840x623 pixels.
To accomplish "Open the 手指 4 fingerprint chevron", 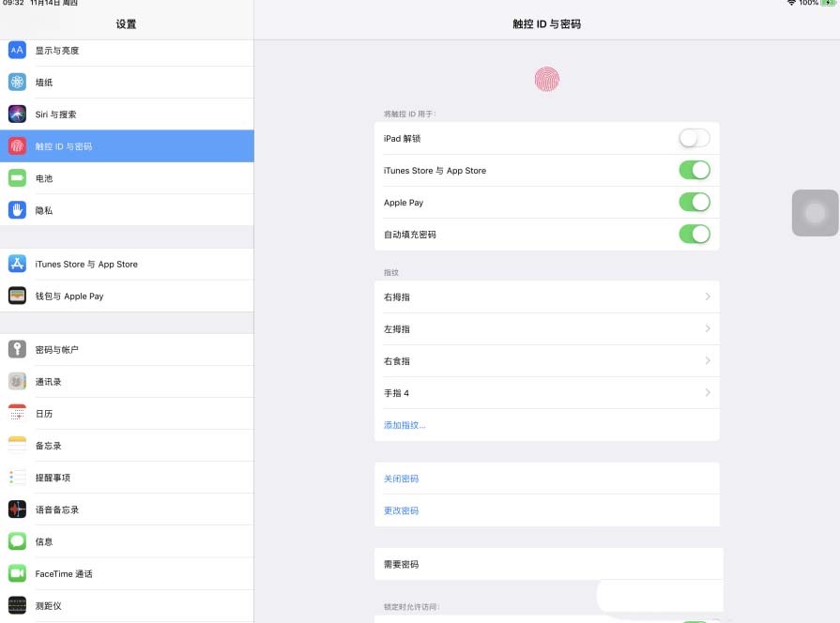I will pyautogui.click(x=708, y=392).
